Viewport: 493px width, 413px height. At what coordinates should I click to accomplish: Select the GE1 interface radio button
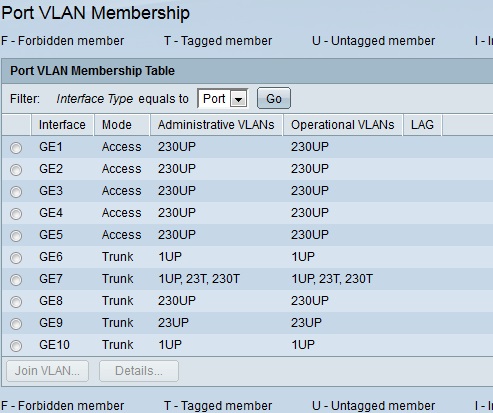(16, 148)
